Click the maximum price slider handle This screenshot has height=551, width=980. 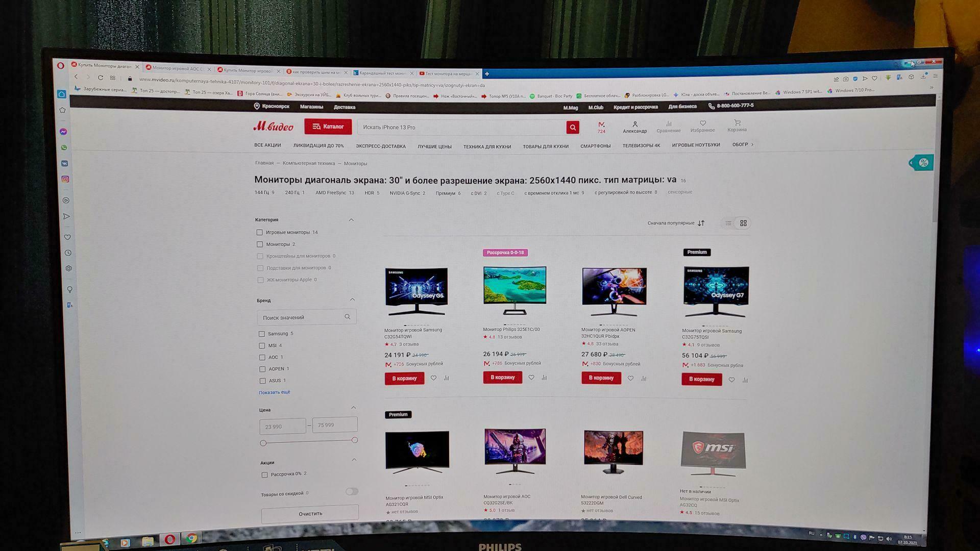(x=355, y=440)
